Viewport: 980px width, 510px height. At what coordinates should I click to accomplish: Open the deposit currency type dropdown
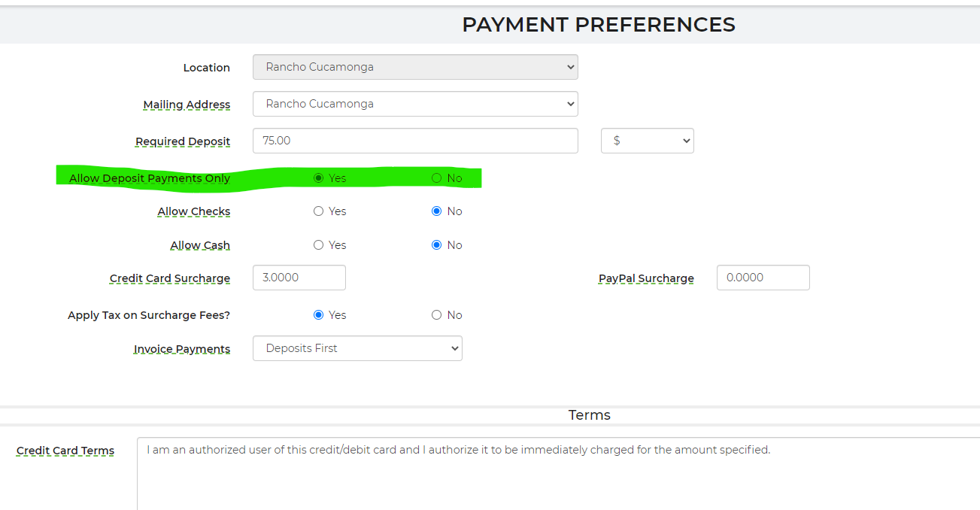(647, 141)
